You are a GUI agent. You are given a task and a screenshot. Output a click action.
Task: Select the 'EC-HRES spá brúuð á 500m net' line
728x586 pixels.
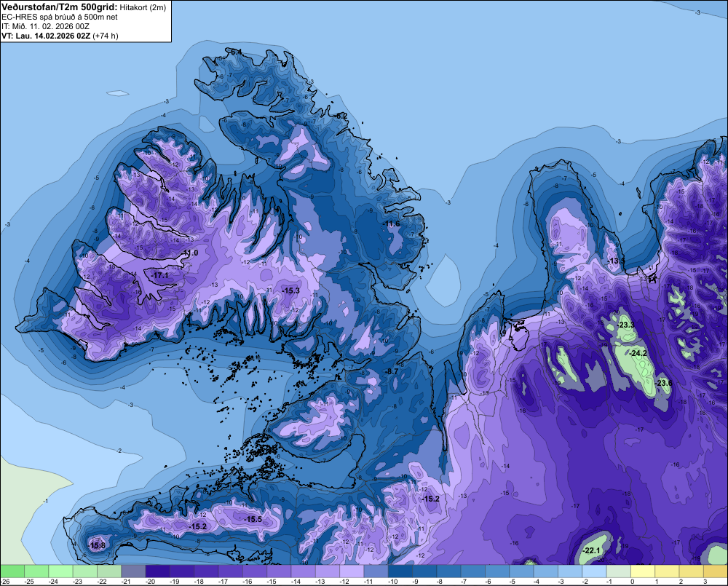(60, 17)
